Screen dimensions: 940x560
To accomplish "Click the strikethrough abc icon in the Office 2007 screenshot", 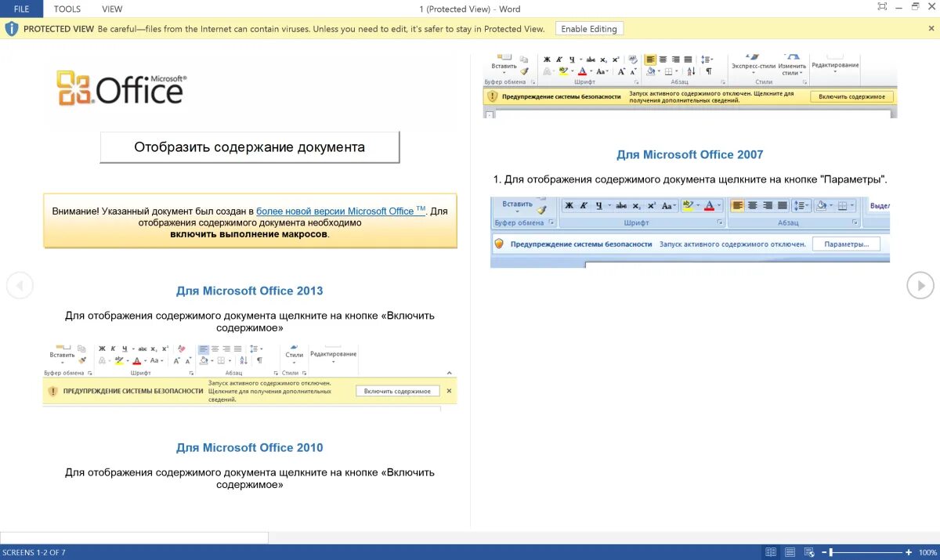I will click(x=621, y=206).
